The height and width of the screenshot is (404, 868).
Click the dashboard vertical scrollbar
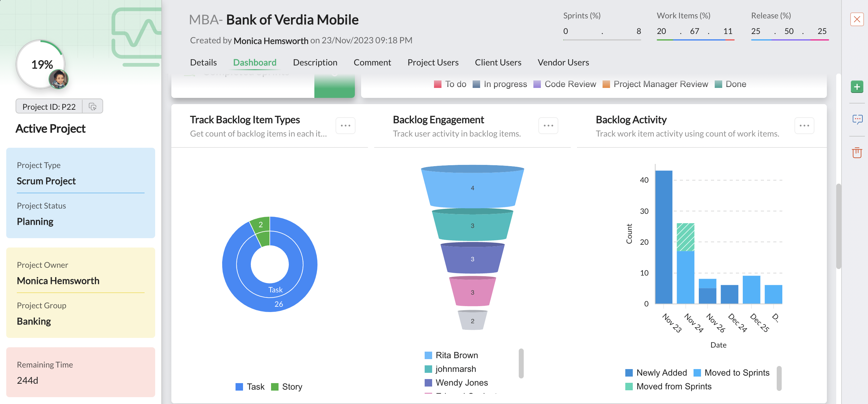[838, 226]
